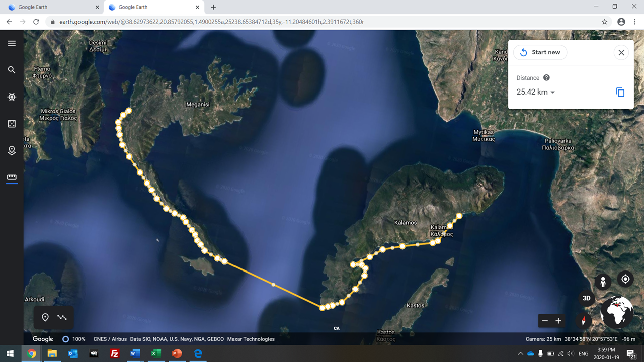Show hidden system tray icons
The width and height of the screenshot is (644, 362).
pos(520,354)
